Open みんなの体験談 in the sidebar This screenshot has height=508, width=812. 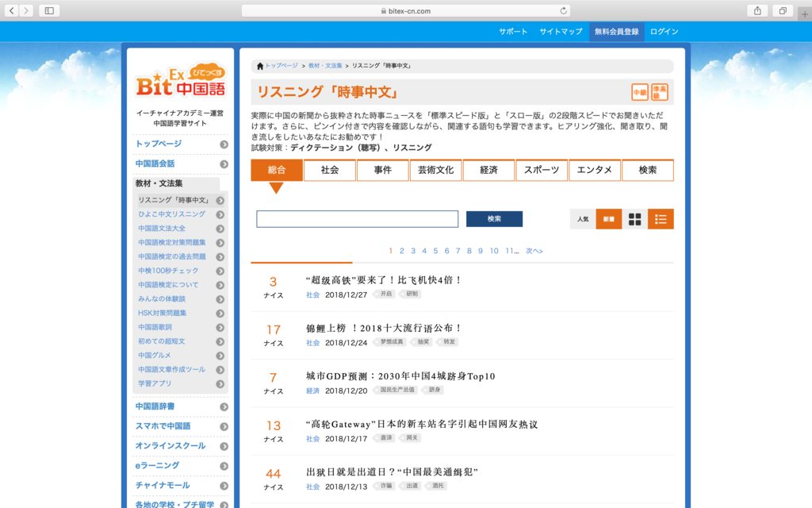(x=162, y=299)
